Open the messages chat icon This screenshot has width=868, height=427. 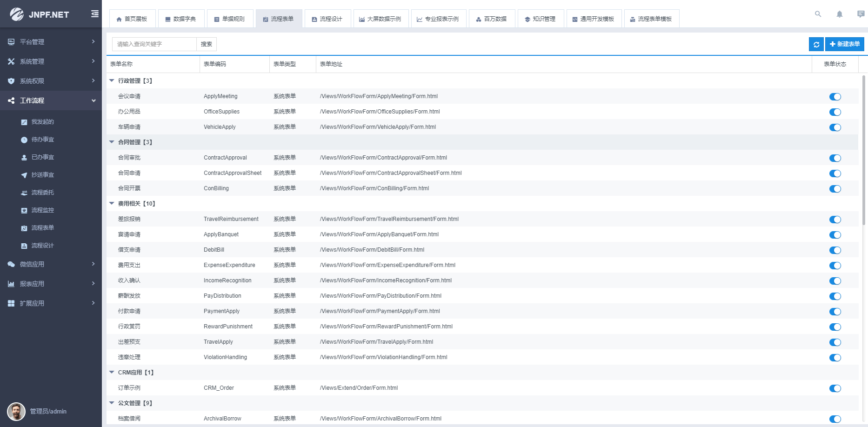(861, 14)
